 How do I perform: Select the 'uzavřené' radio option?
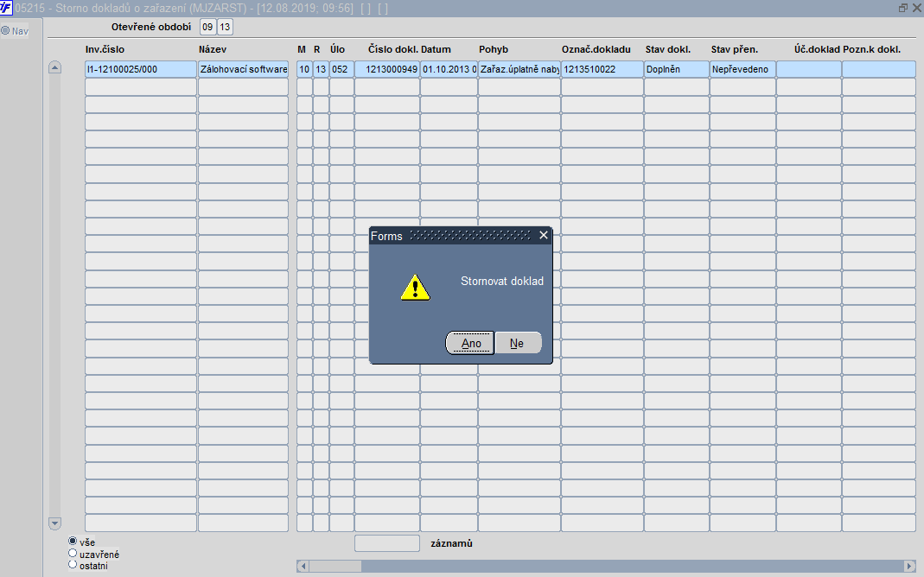pos(73,553)
